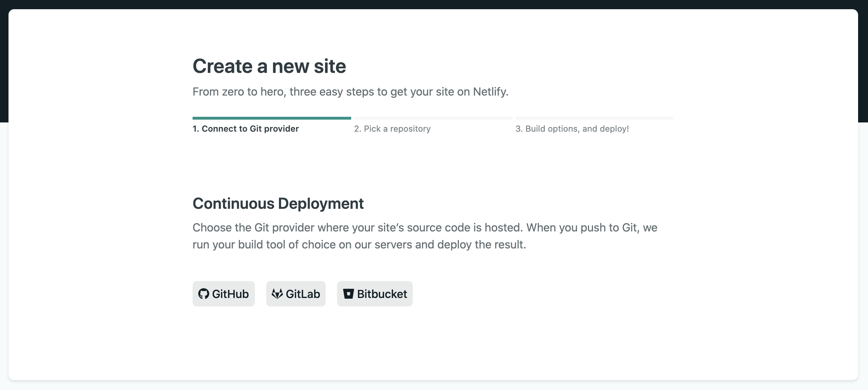Click the 'Choose the Git provider' description paragraph

(425, 236)
